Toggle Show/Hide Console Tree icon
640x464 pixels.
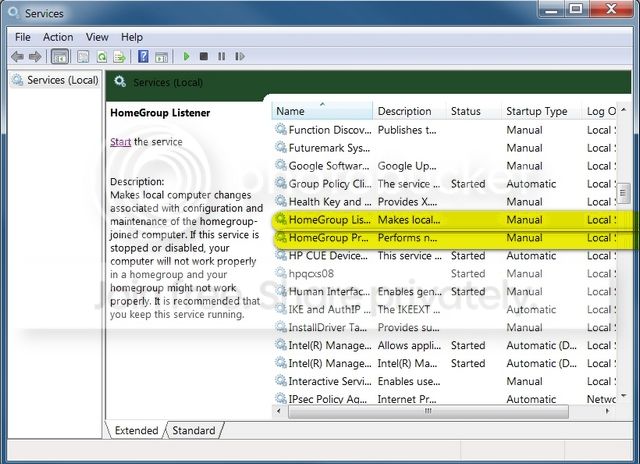[x=60, y=57]
